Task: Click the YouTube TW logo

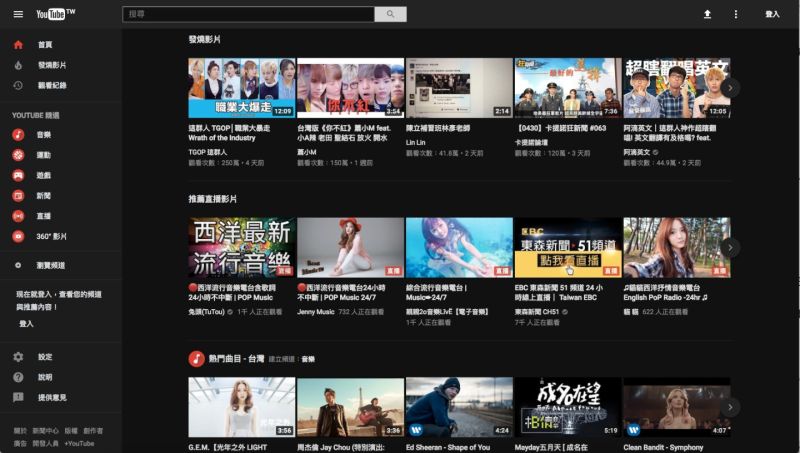Action: point(55,14)
